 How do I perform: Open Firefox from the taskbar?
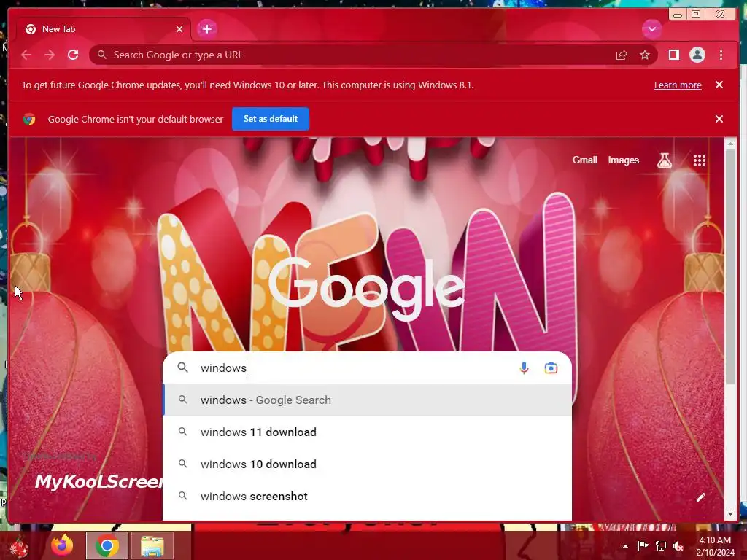[63, 545]
